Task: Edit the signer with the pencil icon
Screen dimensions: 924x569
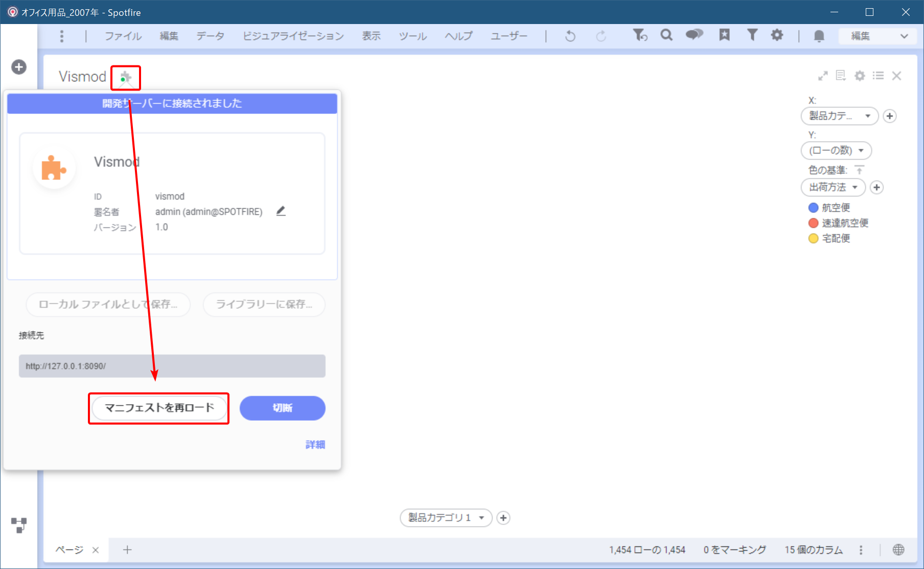Action: point(281,211)
